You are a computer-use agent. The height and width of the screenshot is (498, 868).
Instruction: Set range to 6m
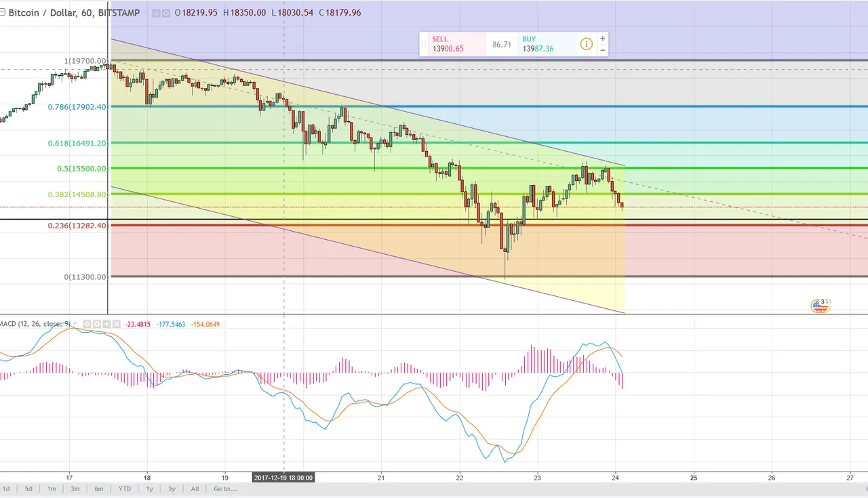[99, 489]
